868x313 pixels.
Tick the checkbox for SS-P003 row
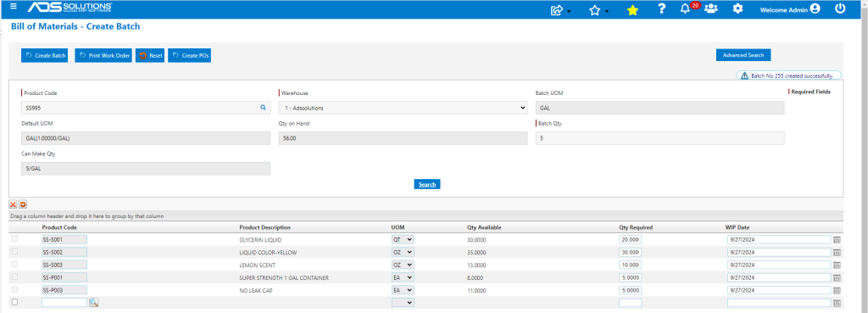click(x=15, y=289)
